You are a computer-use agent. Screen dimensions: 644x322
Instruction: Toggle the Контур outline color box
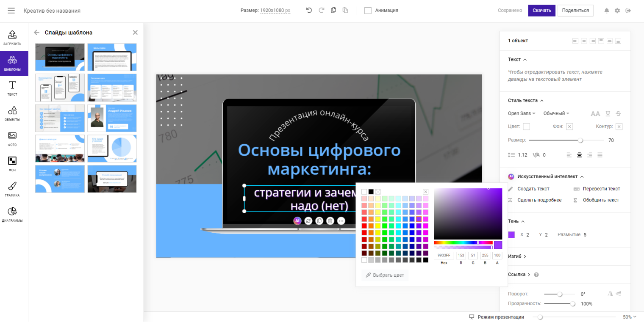(619, 127)
